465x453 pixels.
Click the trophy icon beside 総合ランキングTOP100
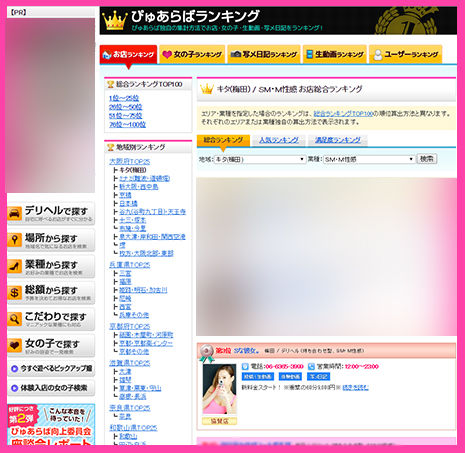click(x=110, y=85)
